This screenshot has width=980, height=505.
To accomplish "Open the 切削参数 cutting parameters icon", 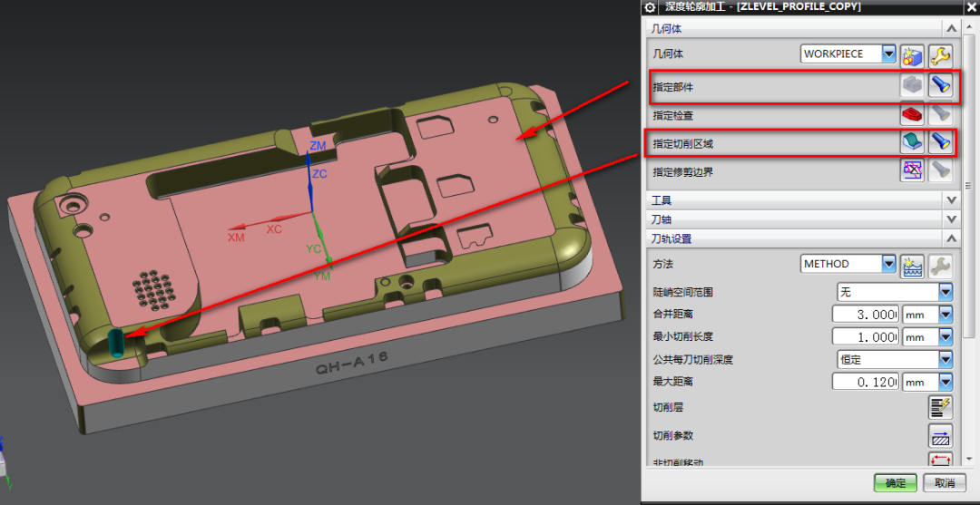I will click(x=941, y=436).
